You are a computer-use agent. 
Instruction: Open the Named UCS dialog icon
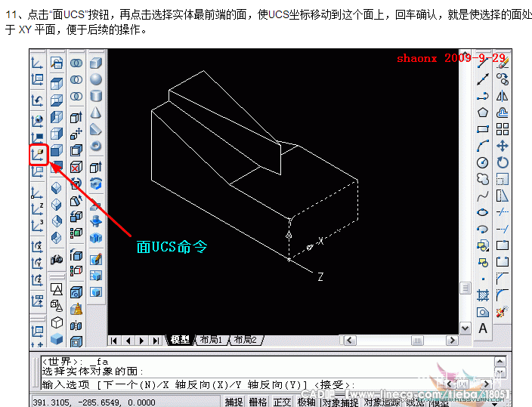tap(37, 80)
